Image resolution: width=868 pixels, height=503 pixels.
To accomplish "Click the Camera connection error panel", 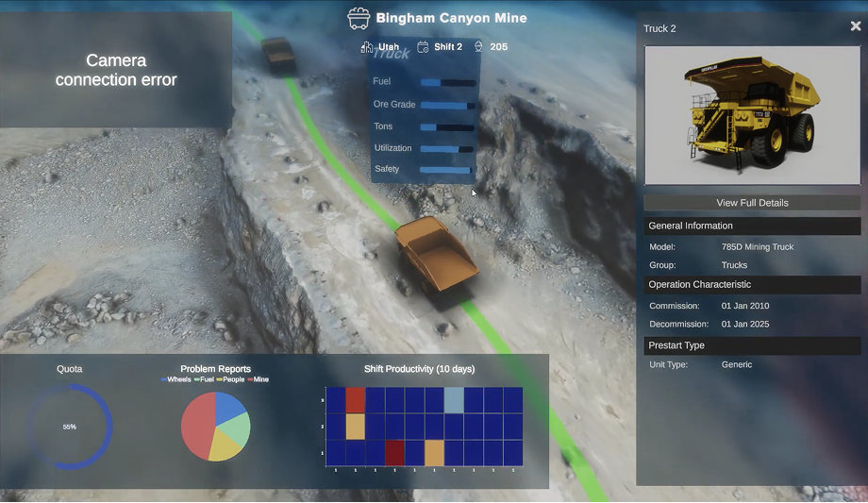I will (x=116, y=71).
